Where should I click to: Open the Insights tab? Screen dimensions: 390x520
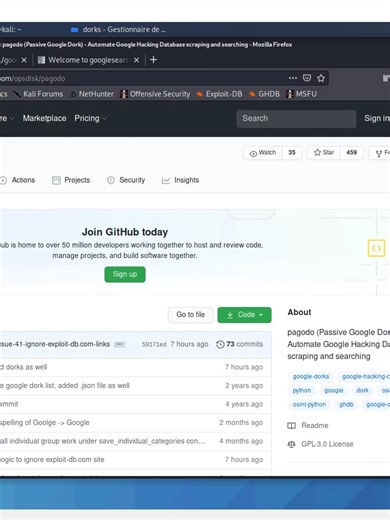pyautogui.click(x=180, y=180)
